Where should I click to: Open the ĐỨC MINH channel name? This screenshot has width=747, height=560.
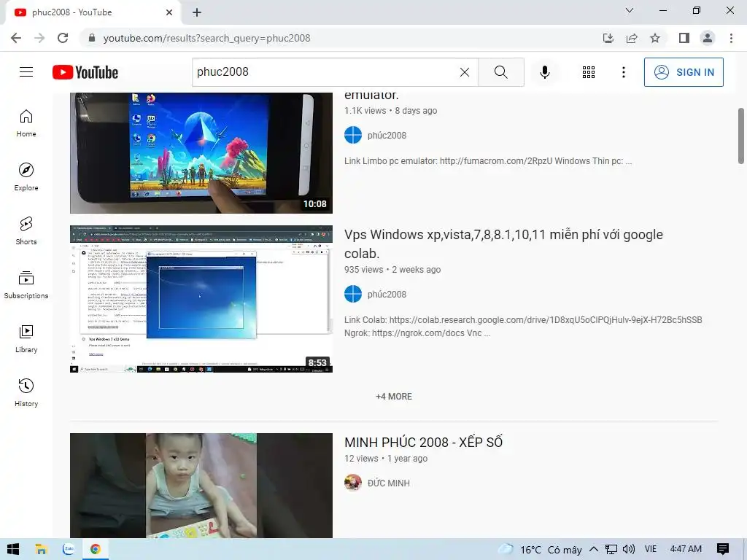[389, 483]
